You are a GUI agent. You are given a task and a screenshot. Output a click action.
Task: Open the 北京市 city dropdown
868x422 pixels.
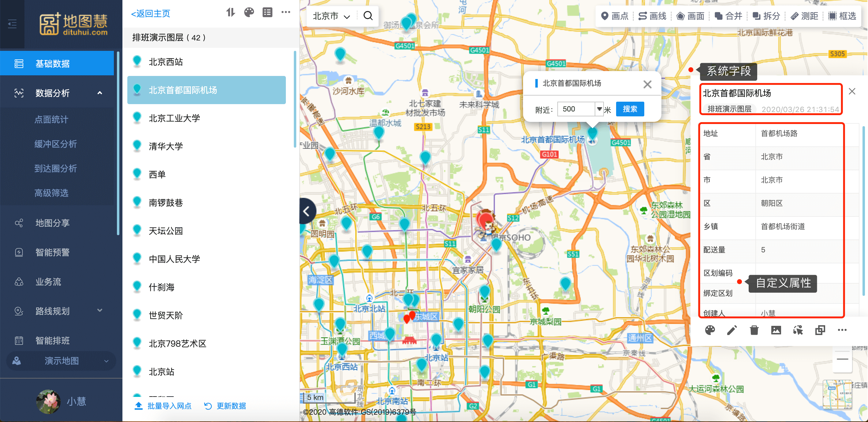(331, 16)
